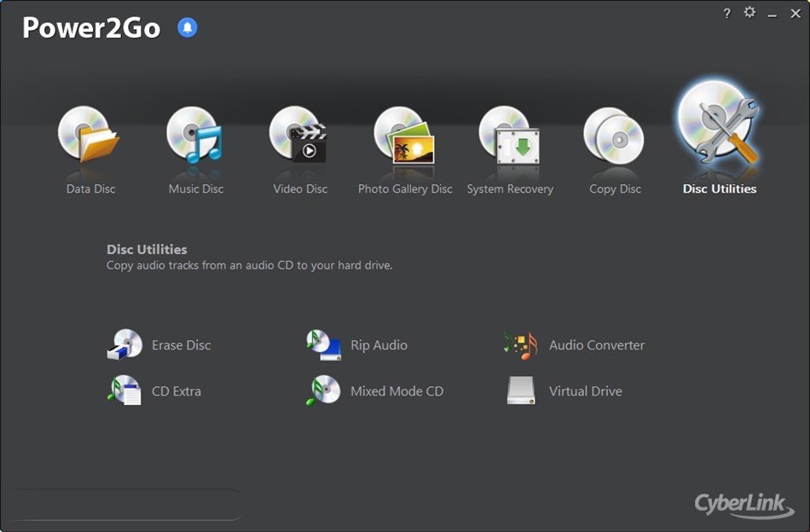Open the blue notification bell
The width and height of the screenshot is (810, 532).
pyautogui.click(x=188, y=27)
